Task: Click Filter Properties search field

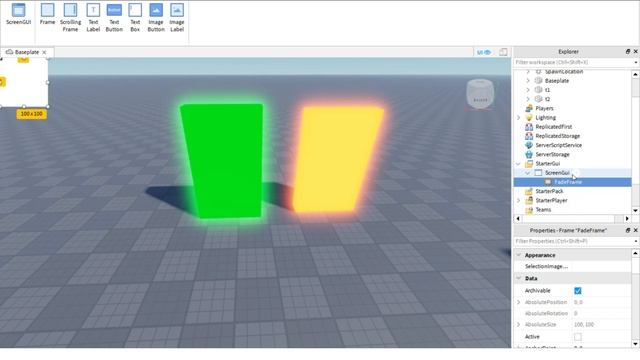Action: pyautogui.click(x=572, y=241)
